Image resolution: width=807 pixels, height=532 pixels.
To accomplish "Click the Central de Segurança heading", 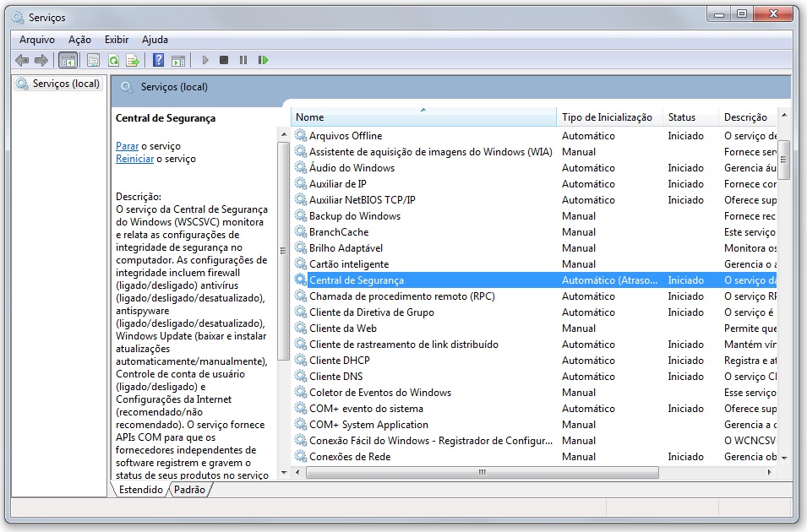I will (x=166, y=118).
